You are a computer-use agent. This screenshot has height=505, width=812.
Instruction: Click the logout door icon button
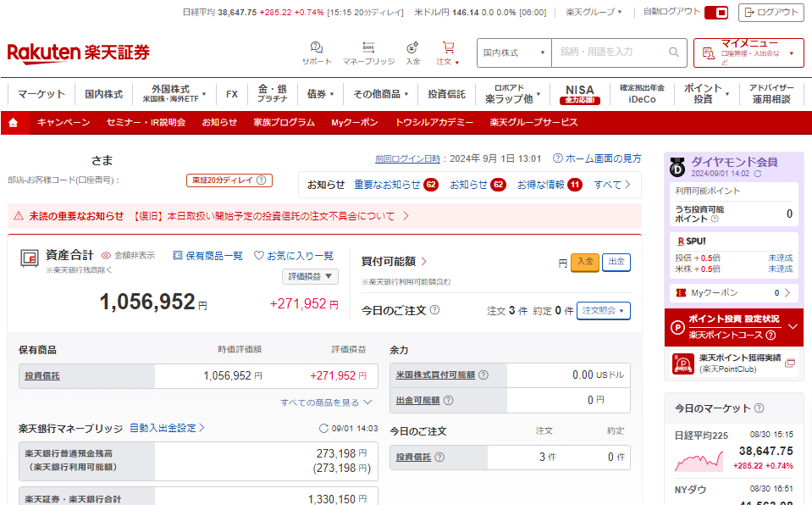[771, 13]
